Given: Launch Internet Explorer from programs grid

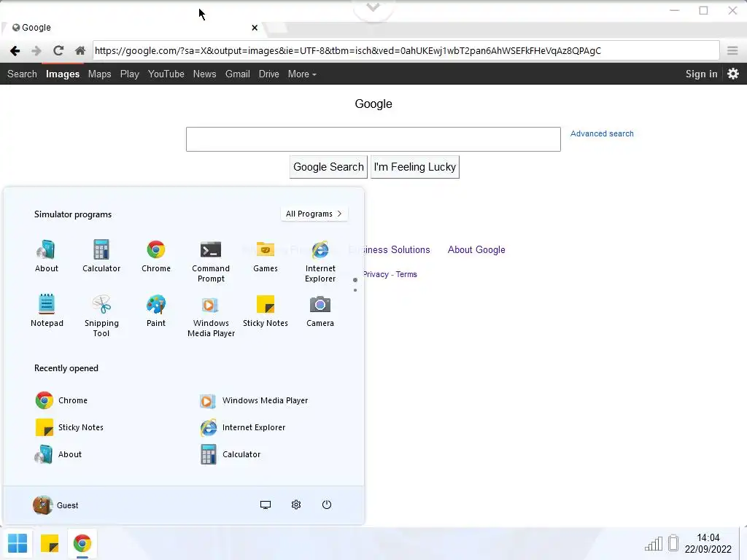Looking at the screenshot, I should point(320,261).
